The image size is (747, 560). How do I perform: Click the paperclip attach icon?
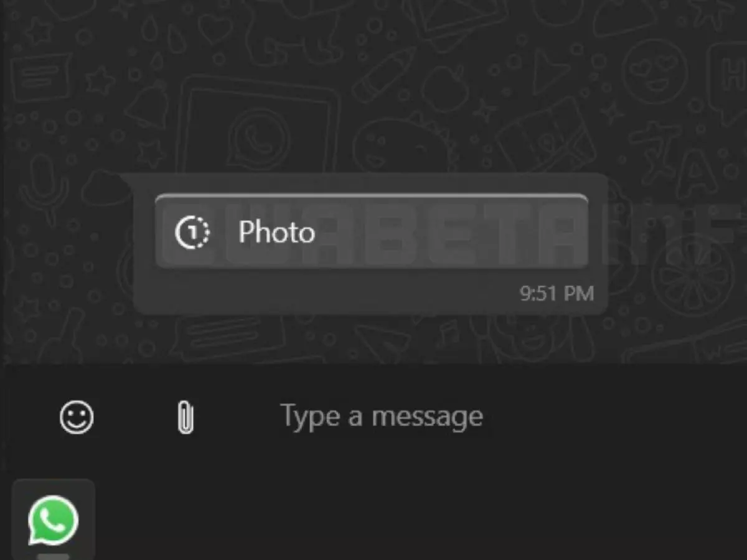pyautogui.click(x=185, y=417)
